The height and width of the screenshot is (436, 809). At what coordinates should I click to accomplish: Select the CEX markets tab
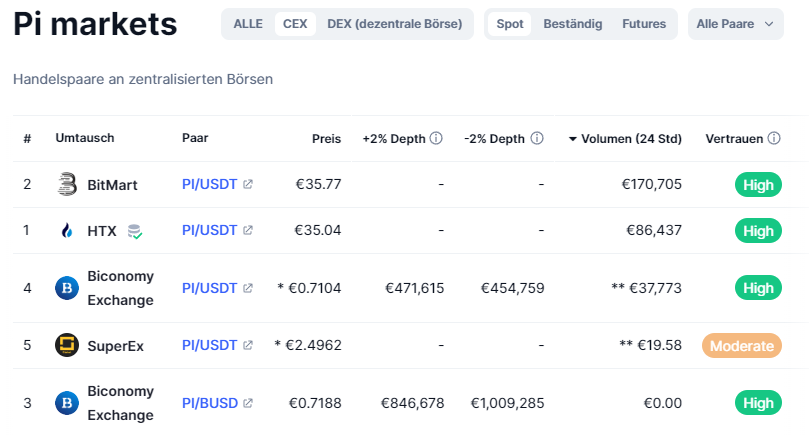point(295,24)
